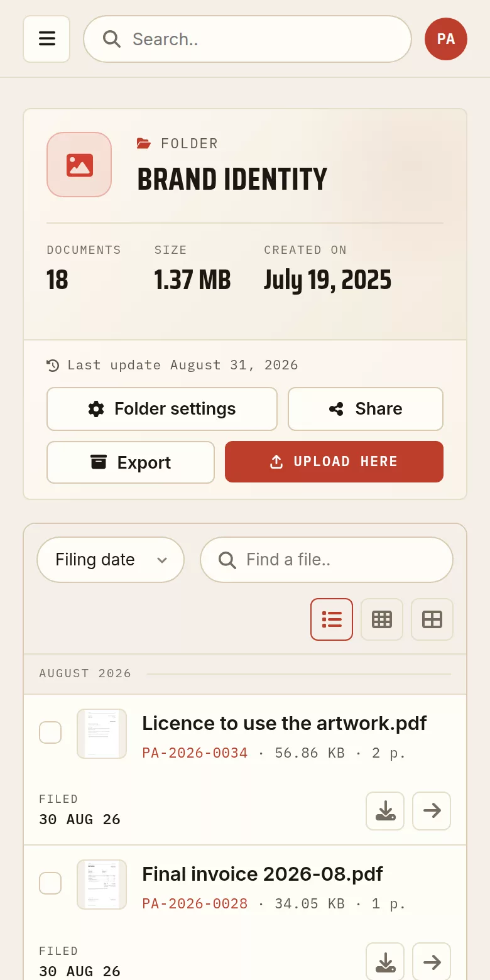Open the hamburger menu
This screenshot has height=980, width=490.
coord(46,39)
